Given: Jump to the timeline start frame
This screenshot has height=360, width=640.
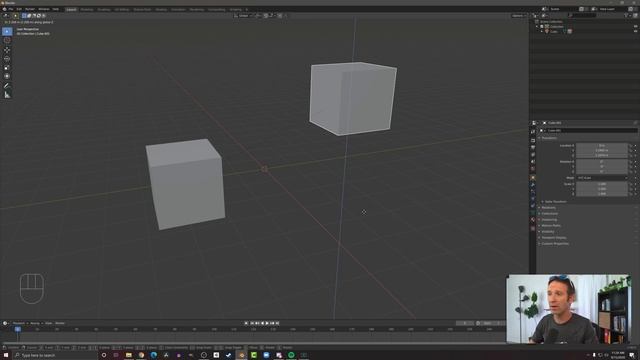Looking at the screenshot, I should click(252, 323).
